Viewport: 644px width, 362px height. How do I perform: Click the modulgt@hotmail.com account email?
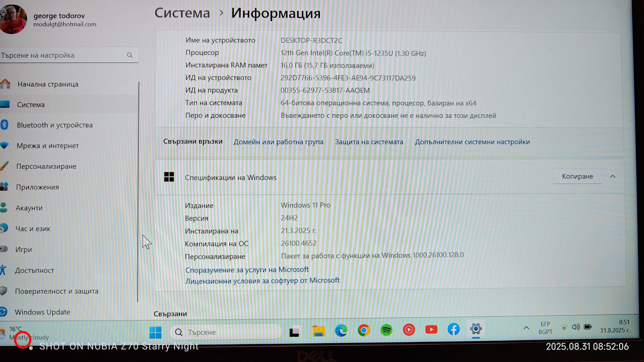[65, 24]
